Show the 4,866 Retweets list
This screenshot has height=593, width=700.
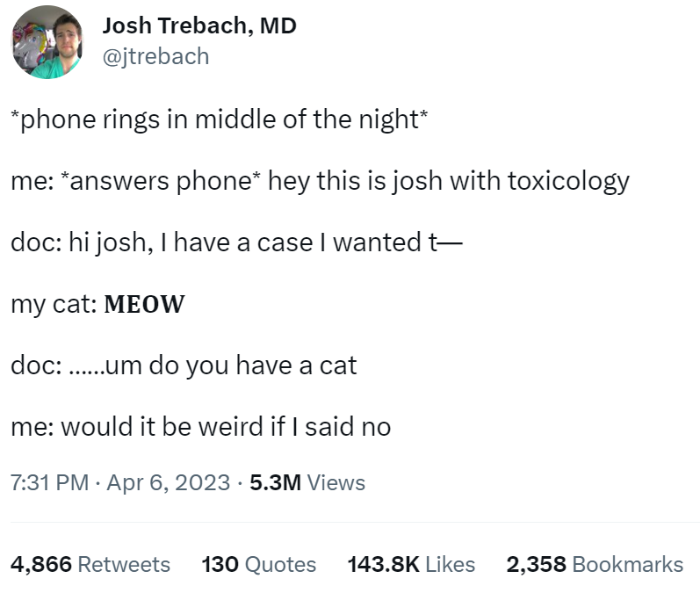point(90,564)
